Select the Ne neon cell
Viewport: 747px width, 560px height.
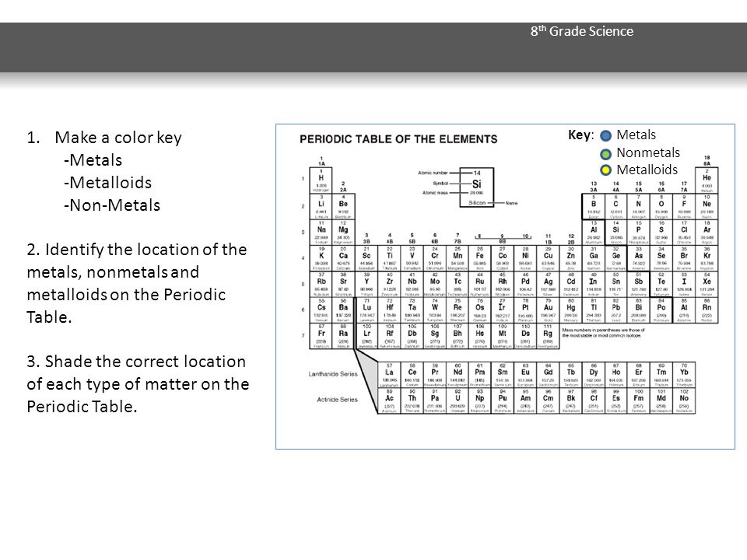(x=707, y=206)
